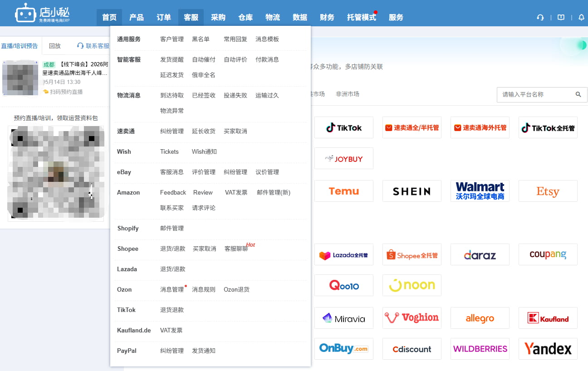
Task: Open Kaufland.de VAT发票 link
Action: click(x=171, y=330)
